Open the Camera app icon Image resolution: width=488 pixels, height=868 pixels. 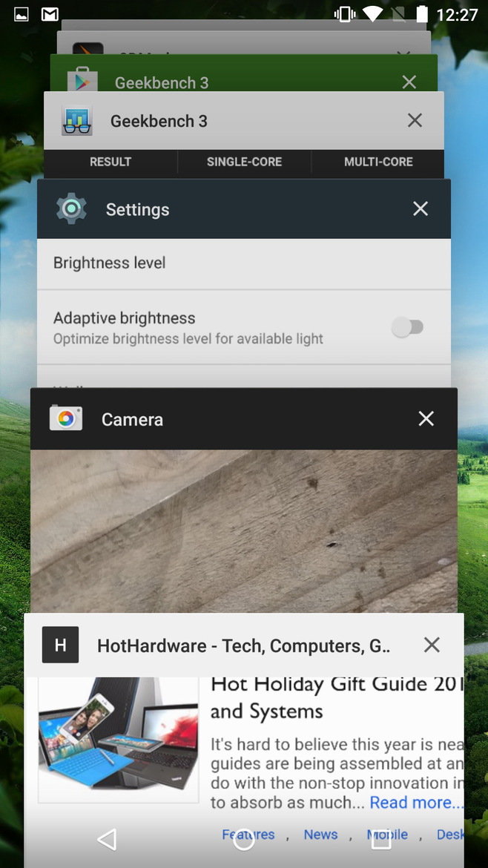pos(66,418)
